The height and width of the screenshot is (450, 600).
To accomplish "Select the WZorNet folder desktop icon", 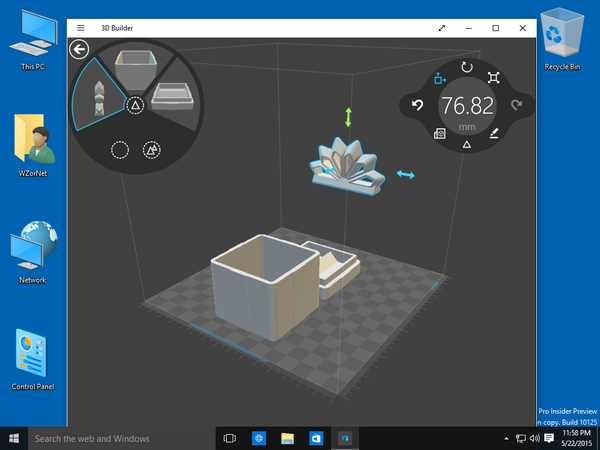I will [33, 145].
